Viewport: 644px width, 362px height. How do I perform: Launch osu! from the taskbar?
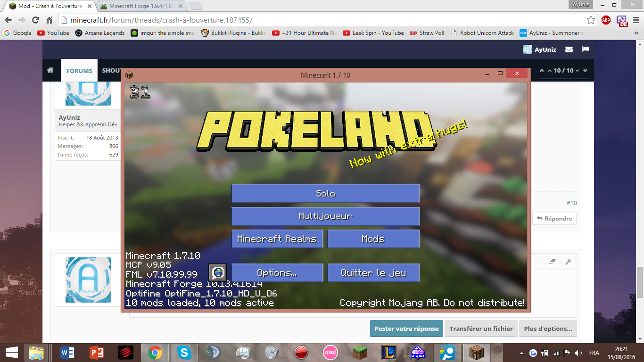click(330, 352)
